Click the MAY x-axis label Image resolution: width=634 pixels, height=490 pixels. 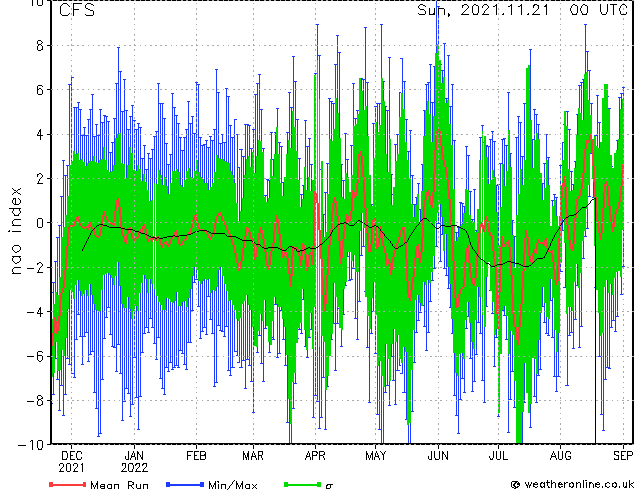[x=376, y=456]
